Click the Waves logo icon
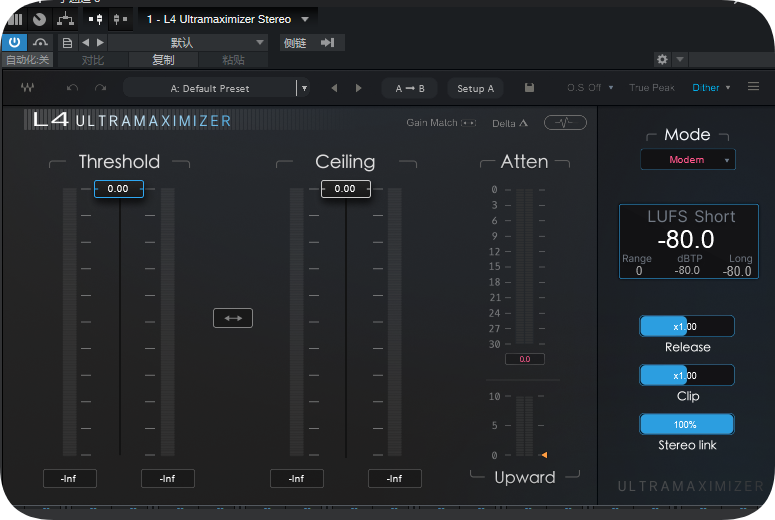This screenshot has height=520, width=775. coord(27,88)
